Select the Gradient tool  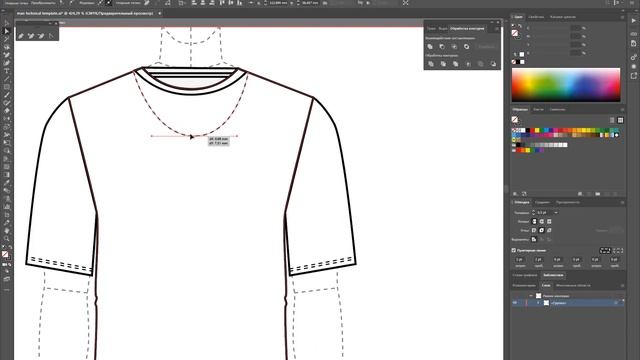click(7, 175)
